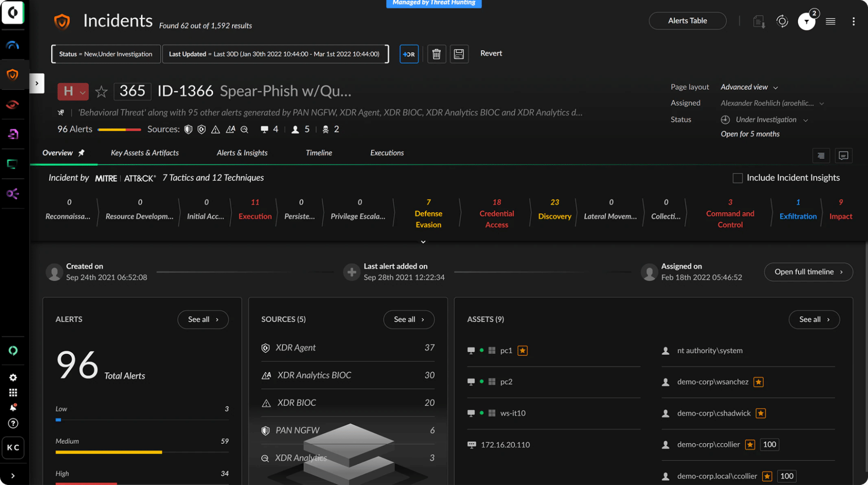Click See all Assets button
Viewport: 868px width, 485px height.
pos(812,319)
